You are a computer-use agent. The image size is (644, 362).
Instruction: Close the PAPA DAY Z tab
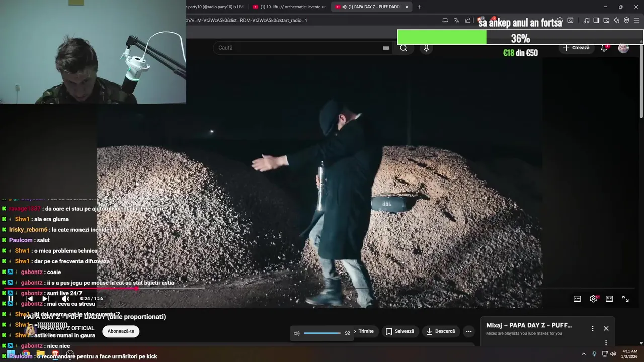[407, 7]
